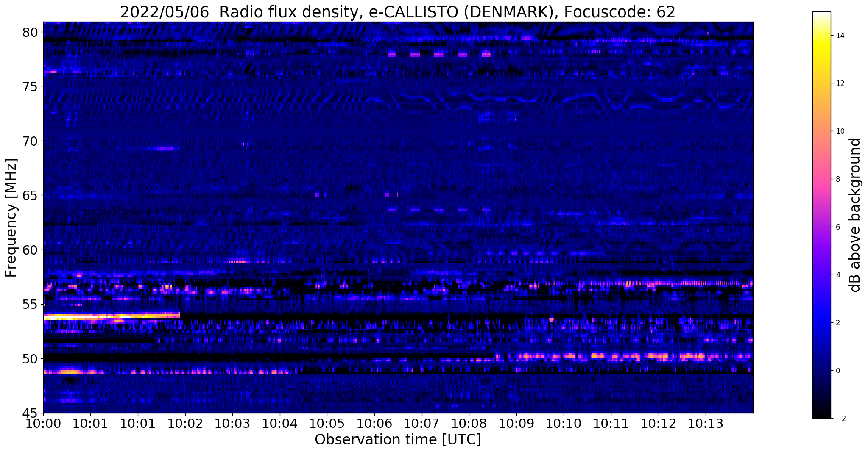
Task: Click the colorbar tick label 8
Action: click(x=837, y=179)
